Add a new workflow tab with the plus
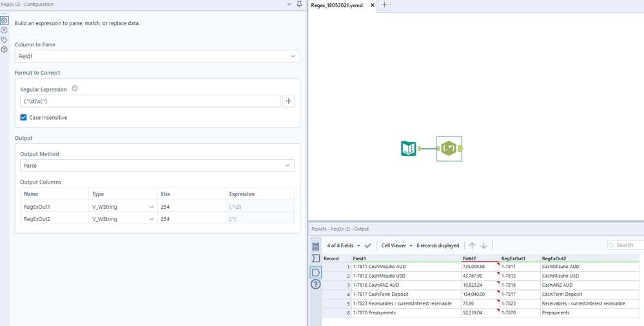This screenshot has width=644, height=326. (x=384, y=5)
